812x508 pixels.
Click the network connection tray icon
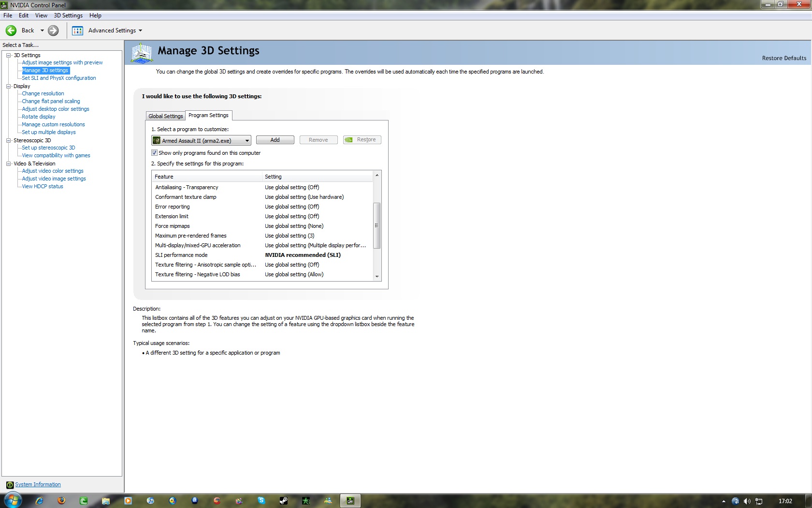coord(759,501)
